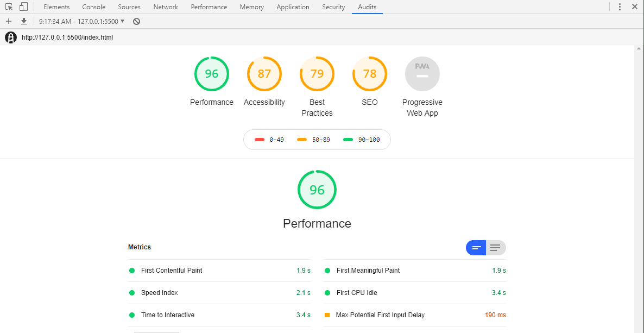
Task: Click the clear all audits icon
Action: 137,21
